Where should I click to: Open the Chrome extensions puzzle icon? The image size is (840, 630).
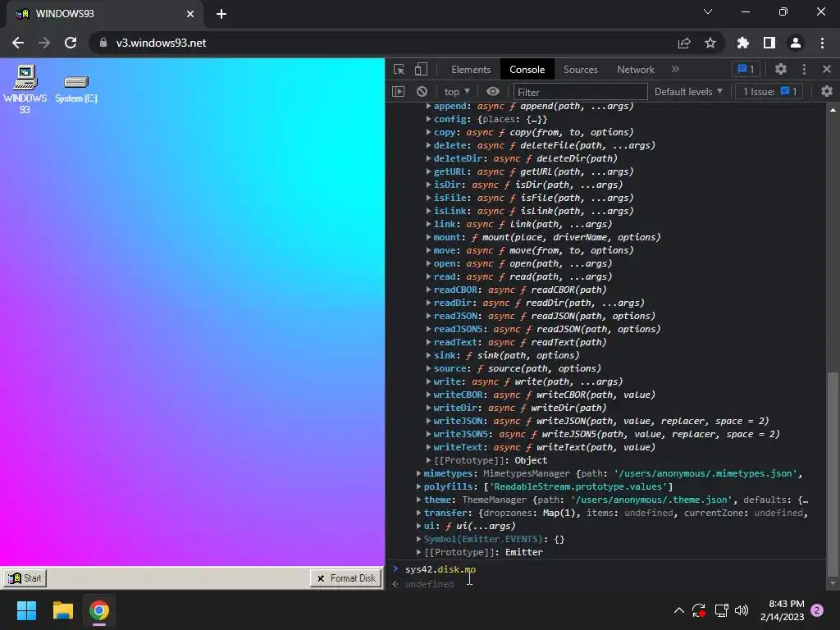pos(742,43)
